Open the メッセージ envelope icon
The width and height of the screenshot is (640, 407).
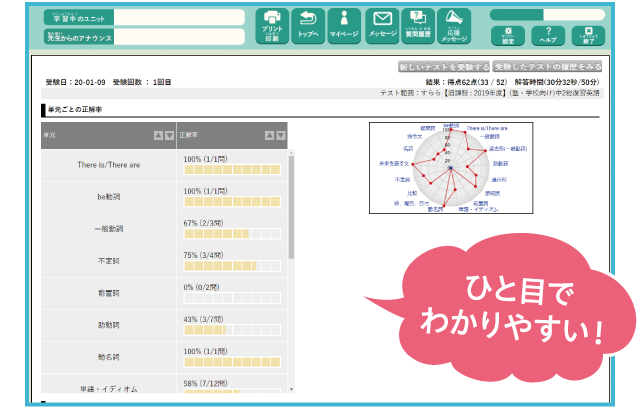pyautogui.click(x=382, y=26)
